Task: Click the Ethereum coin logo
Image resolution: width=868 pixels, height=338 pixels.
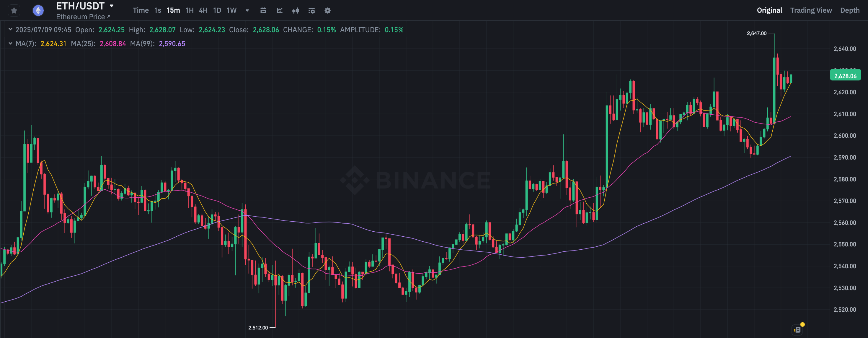Action: [x=38, y=11]
